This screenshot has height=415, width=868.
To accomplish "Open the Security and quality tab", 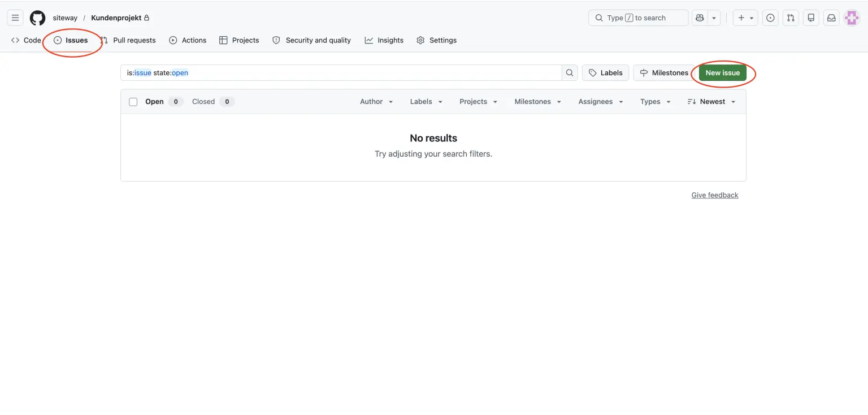I will [x=312, y=40].
